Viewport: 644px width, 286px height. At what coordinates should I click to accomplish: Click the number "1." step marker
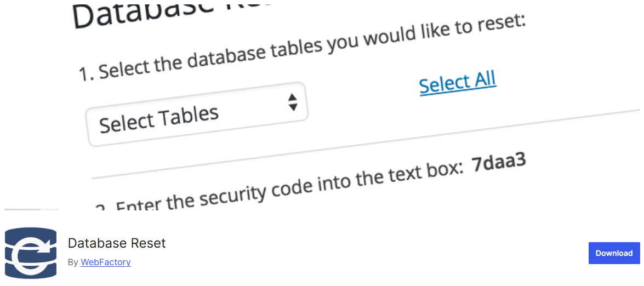[x=88, y=74]
